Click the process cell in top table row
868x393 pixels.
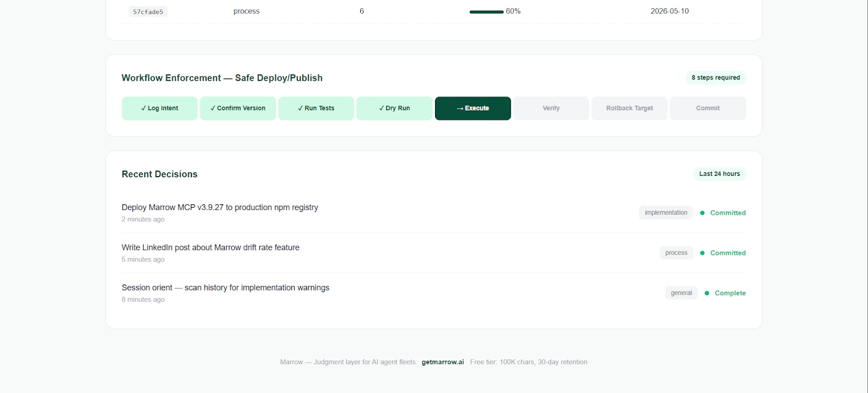click(x=246, y=11)
